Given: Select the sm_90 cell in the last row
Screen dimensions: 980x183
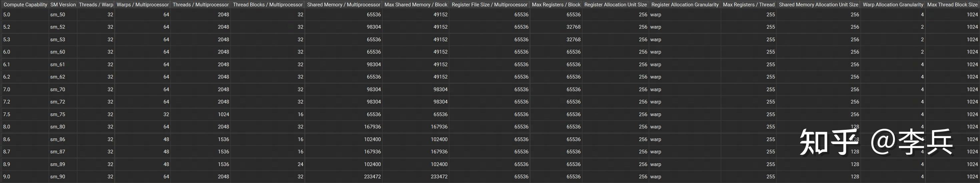Looking at the screenshot, I should [x=58, y=177].
